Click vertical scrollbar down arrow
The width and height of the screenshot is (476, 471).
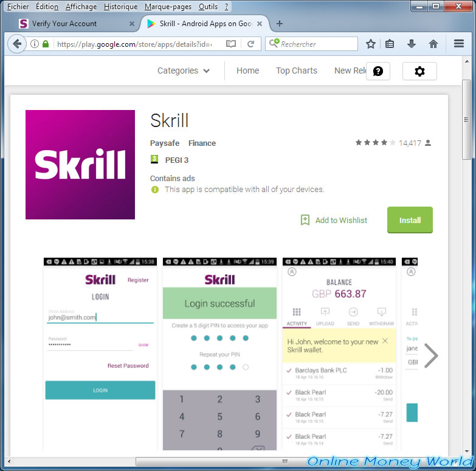[467, 452]
